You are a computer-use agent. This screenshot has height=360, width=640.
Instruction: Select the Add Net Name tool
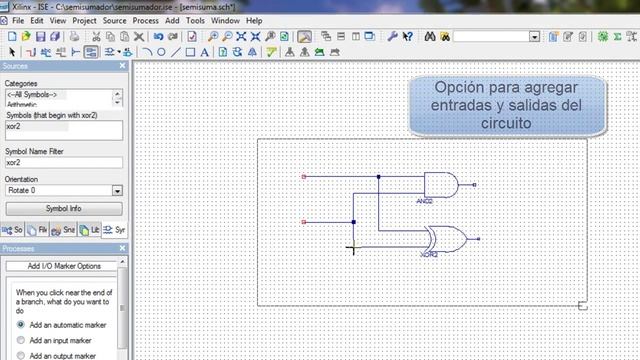[x=46, y=52]
